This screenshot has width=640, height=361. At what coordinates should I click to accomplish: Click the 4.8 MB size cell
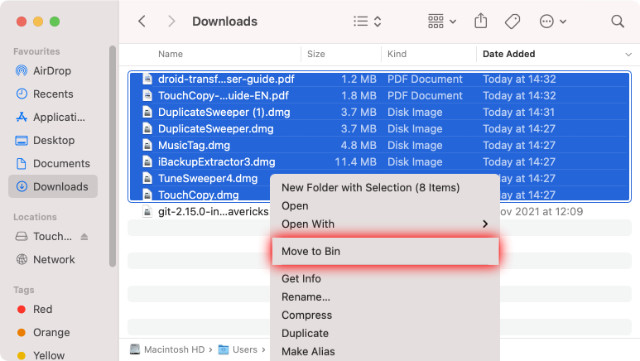coord(358,145)
